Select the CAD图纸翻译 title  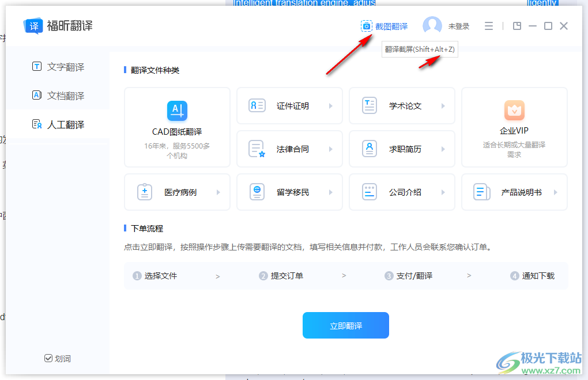pos(177,132)
